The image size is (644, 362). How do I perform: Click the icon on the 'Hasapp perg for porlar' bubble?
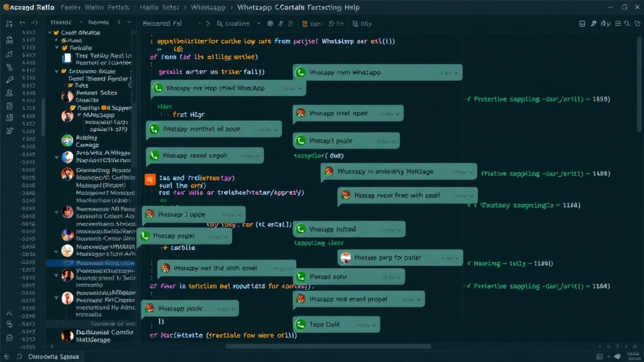(x=346, y=257)
